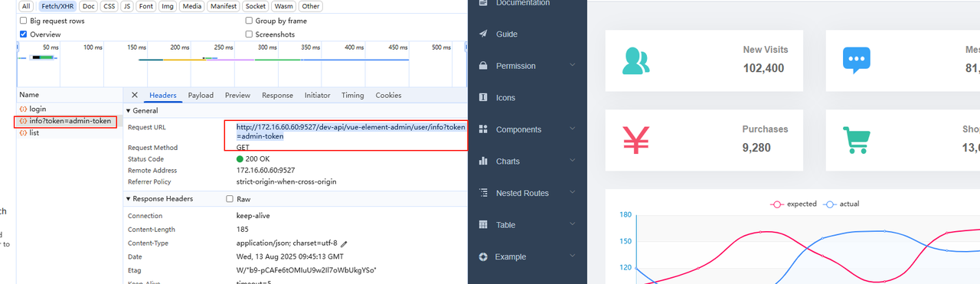Click the network overview timeline
Image resolution: width=980 pixels, height=284 pixels.
(242, 64)
